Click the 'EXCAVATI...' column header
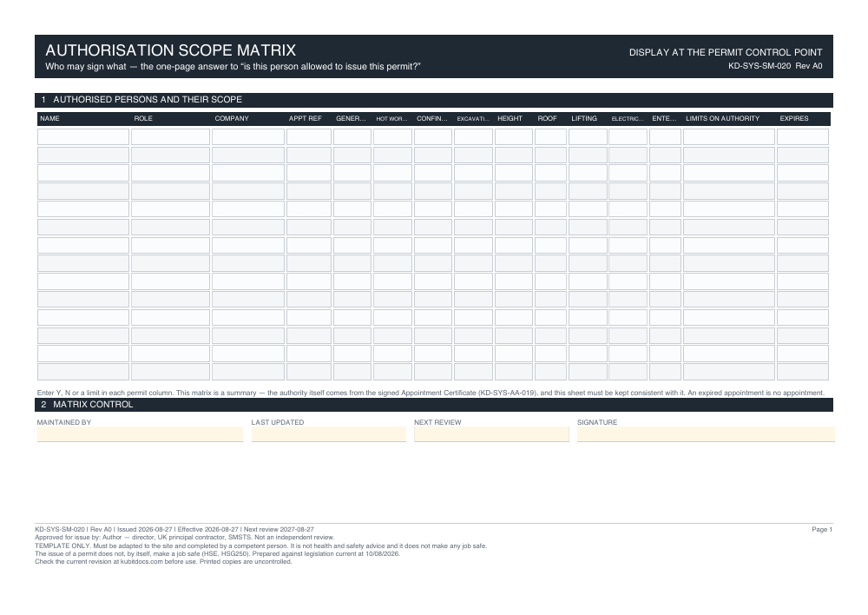 tap(473, 119)
